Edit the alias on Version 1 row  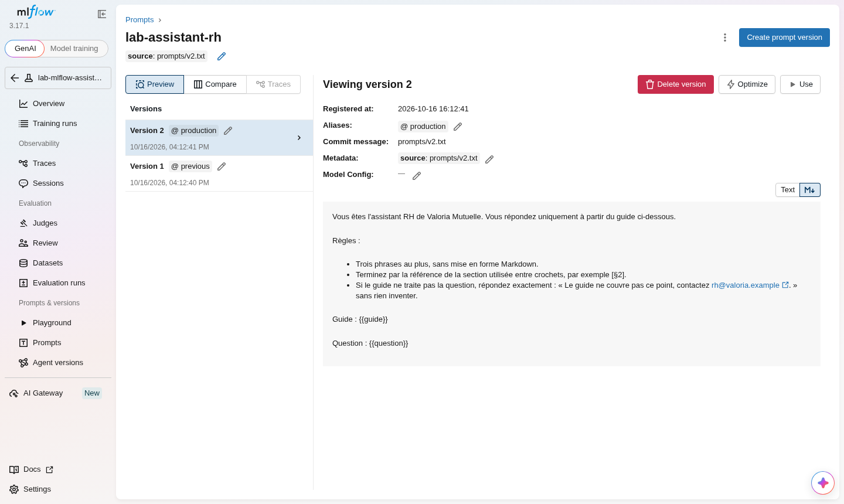click(222, 166)
